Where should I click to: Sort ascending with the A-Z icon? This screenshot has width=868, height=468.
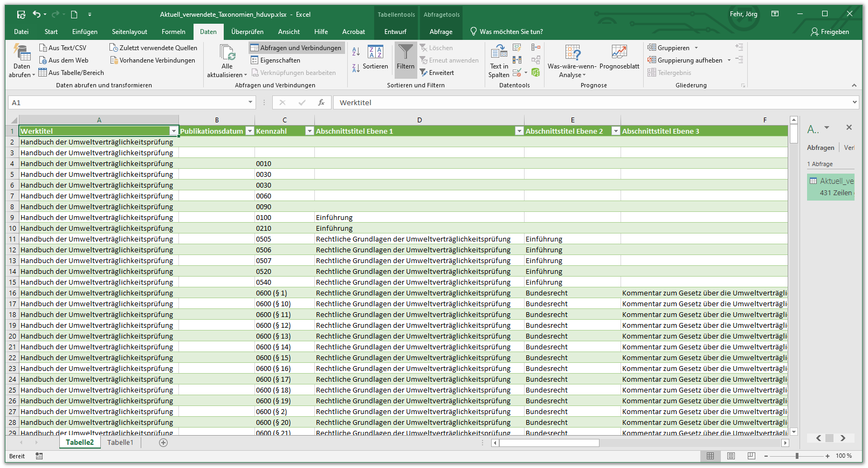pyautogui.click(x=356, y=51)
